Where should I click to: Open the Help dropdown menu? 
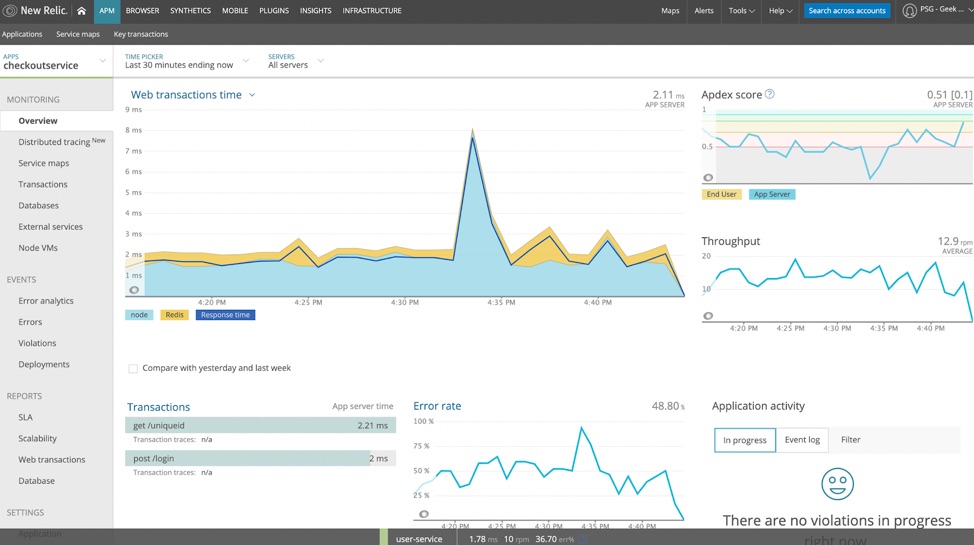click(781, 11)
